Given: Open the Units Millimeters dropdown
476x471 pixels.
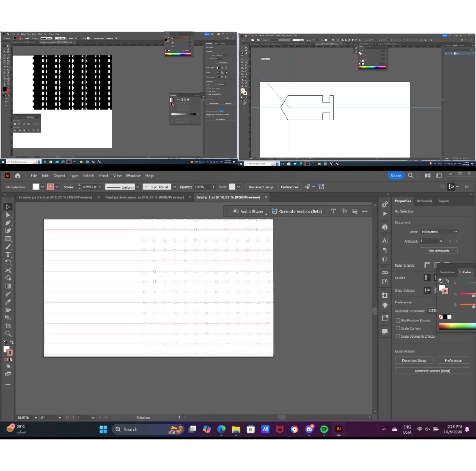Looking at the screenshot, I should (x=439, y=232).
